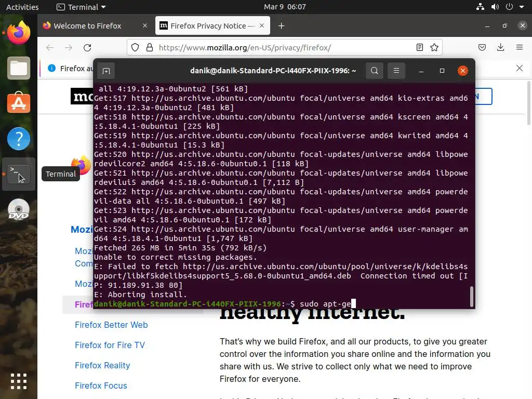Screen dimensions: 532x399
Task: Open the DVD disc in dock
Action: click(x=19, y=210)
